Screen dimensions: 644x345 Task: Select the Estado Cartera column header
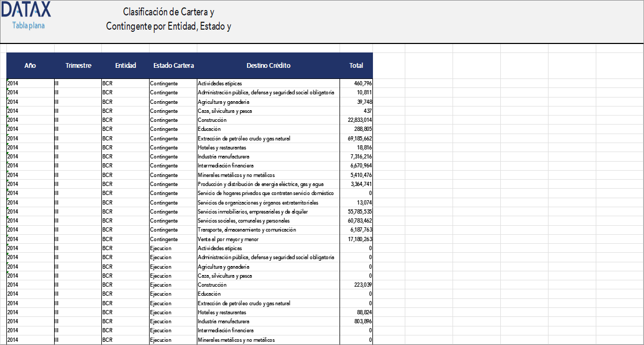tap(173, 65)
